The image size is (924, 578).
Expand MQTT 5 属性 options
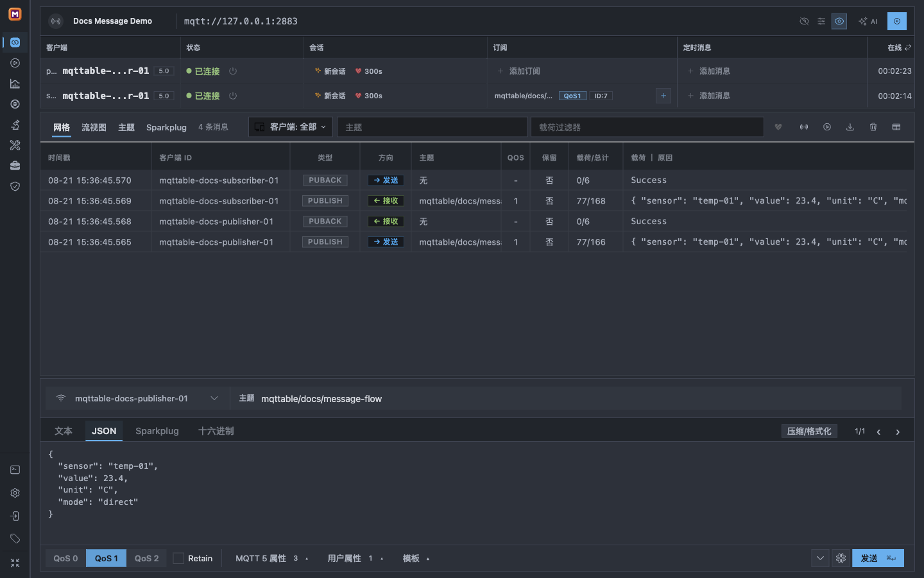pos(272,558)
